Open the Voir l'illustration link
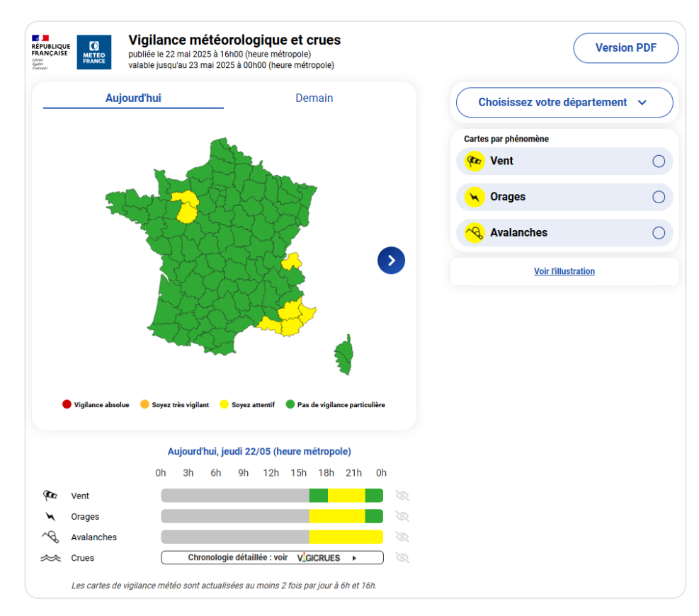 tap(564, 271)
